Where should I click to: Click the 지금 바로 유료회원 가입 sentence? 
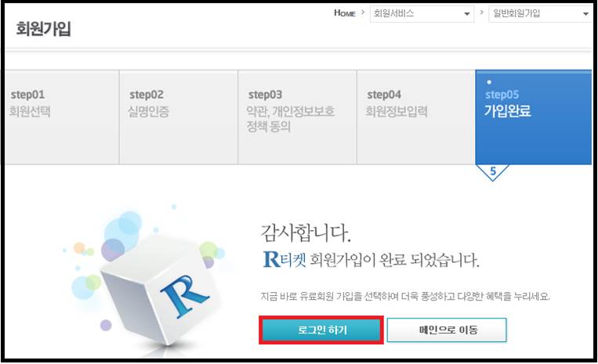405,296
